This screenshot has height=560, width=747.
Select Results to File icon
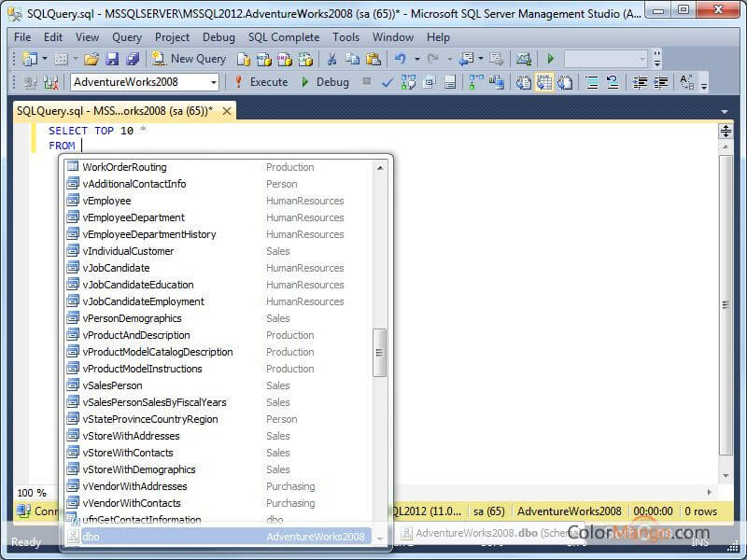pos(565,82)
